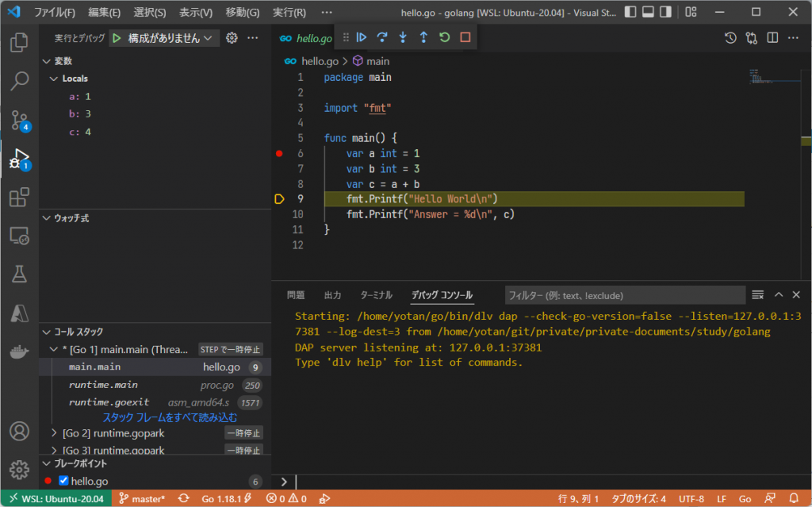Click the debug Stop button
The height and width of the screenshot is (507, 812).
(x=465, y=37)
